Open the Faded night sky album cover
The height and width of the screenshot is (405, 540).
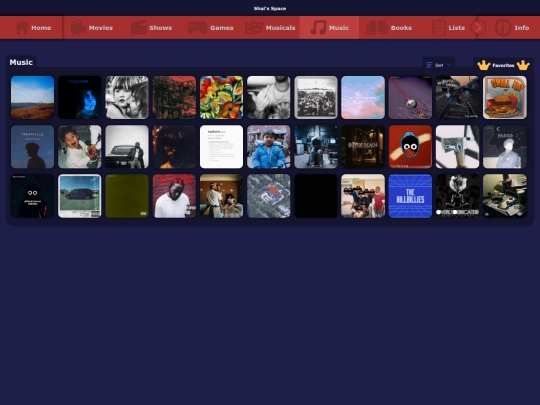coord(505,147)
